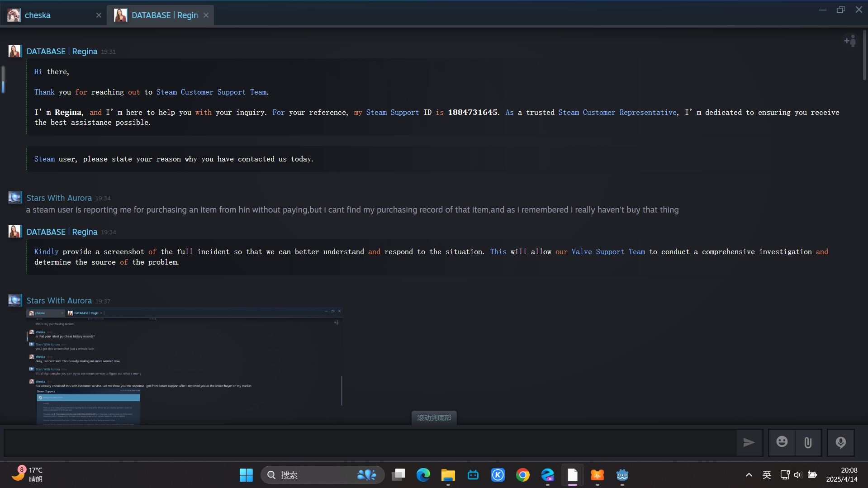Start voice chat with the microphone icon
The height and width of the screenshot is (488, 868).
pyautogui.click(x=841, y=442)
